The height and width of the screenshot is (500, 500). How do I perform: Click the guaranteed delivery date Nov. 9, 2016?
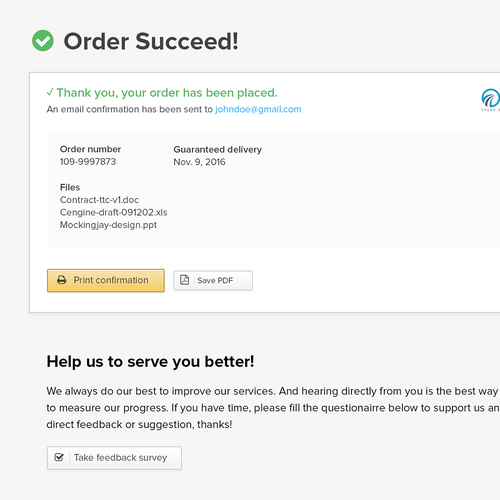[x=199, y=162]
